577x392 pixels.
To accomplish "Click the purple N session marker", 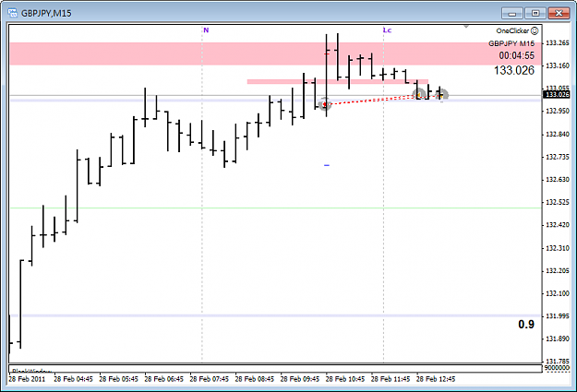I will tap(206, 30).
